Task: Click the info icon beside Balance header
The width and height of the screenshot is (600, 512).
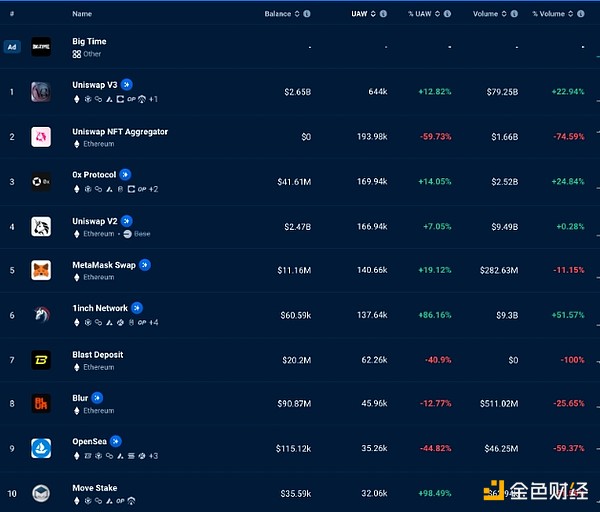Action: tap(306, 14)
